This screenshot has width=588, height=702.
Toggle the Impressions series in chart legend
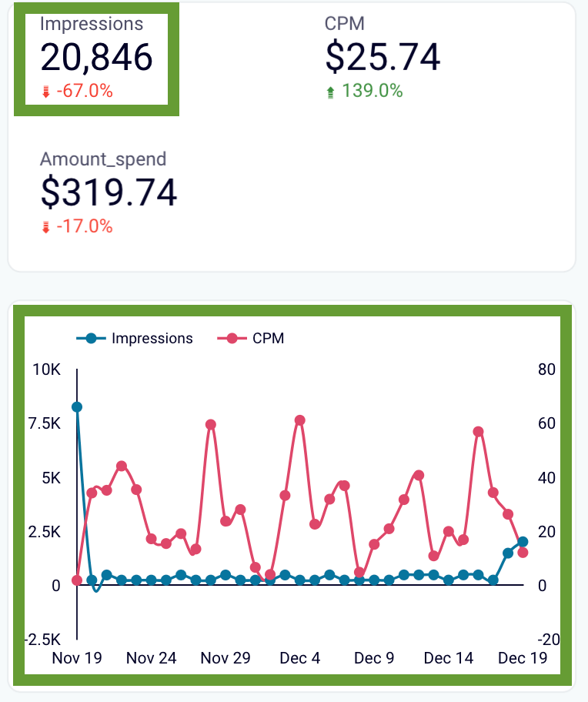152,339
